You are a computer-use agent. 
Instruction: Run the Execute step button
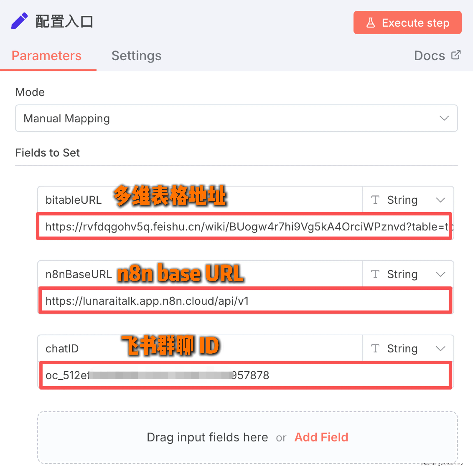[407, 23]
